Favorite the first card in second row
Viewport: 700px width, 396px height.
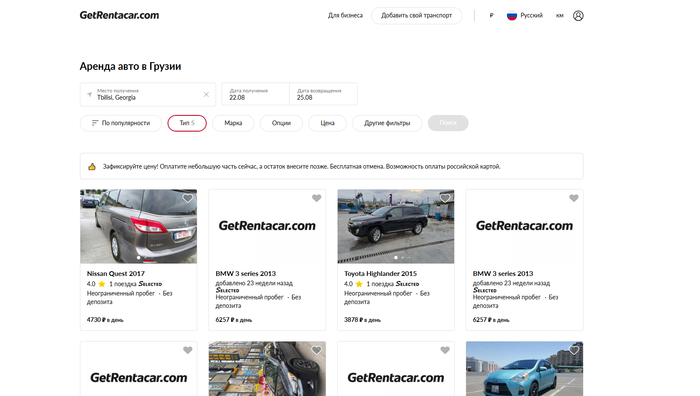point(188,350)
